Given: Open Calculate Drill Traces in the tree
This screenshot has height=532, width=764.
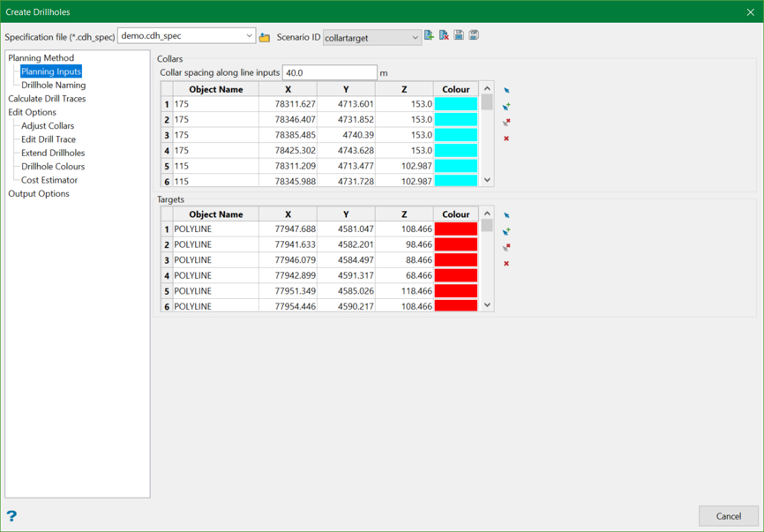Looking at the screenshot, I should (47, 99).
